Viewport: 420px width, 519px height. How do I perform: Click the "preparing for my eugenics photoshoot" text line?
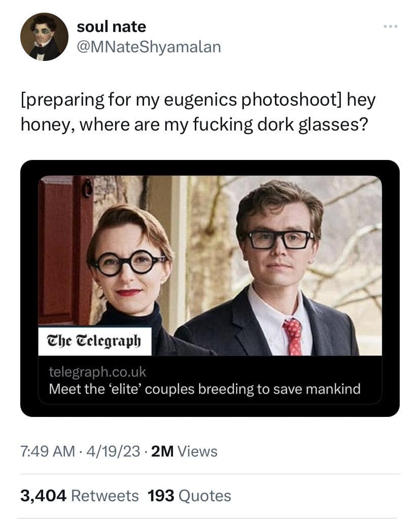coord(198,100)
